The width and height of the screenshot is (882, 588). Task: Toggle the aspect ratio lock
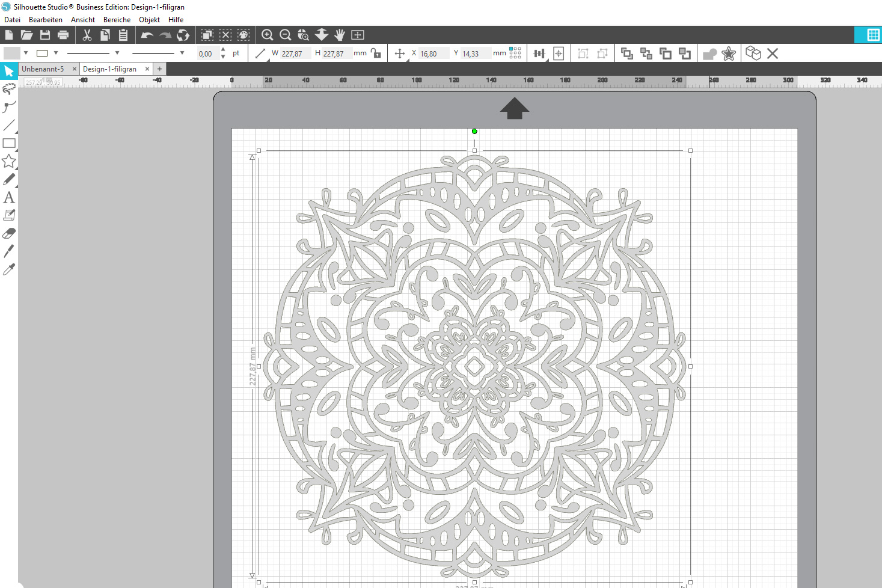[376, 54]
